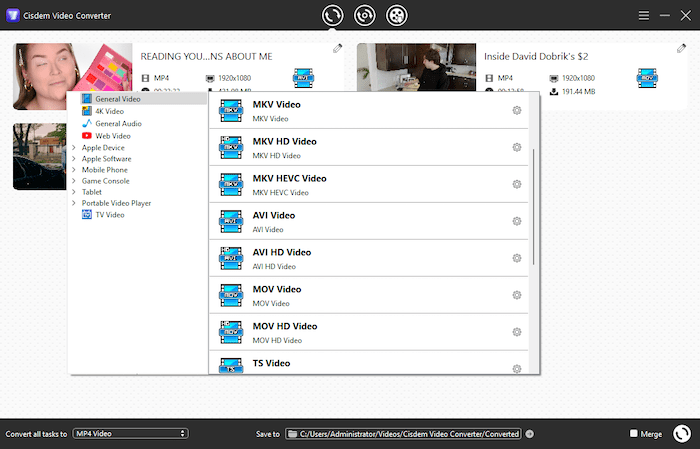Click the MKV HEVC Video format icon
The height and width of the screenshot is (449, 700).
tap(231, 185)
